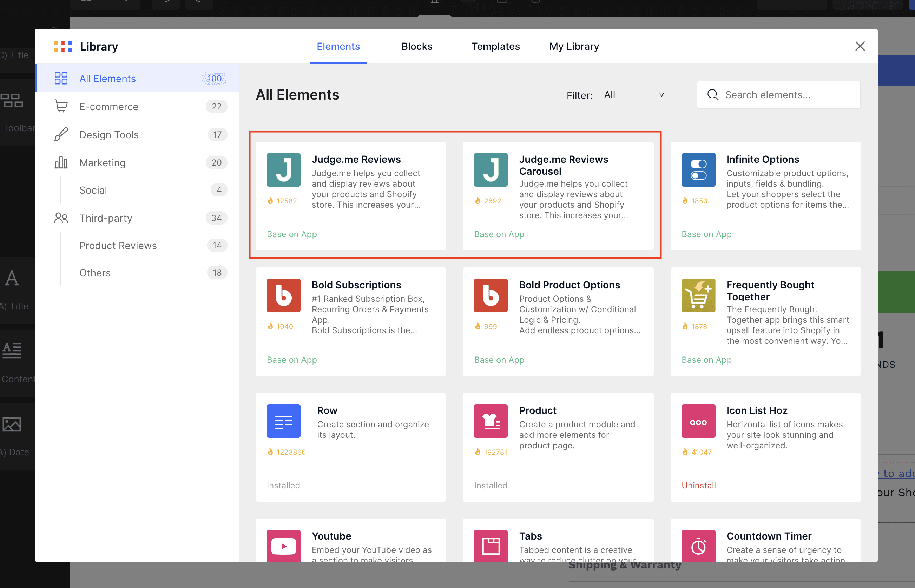Click the Youtube element icon
The width and height of the screenshot is (915, 588).
click(x=283, y=545)
